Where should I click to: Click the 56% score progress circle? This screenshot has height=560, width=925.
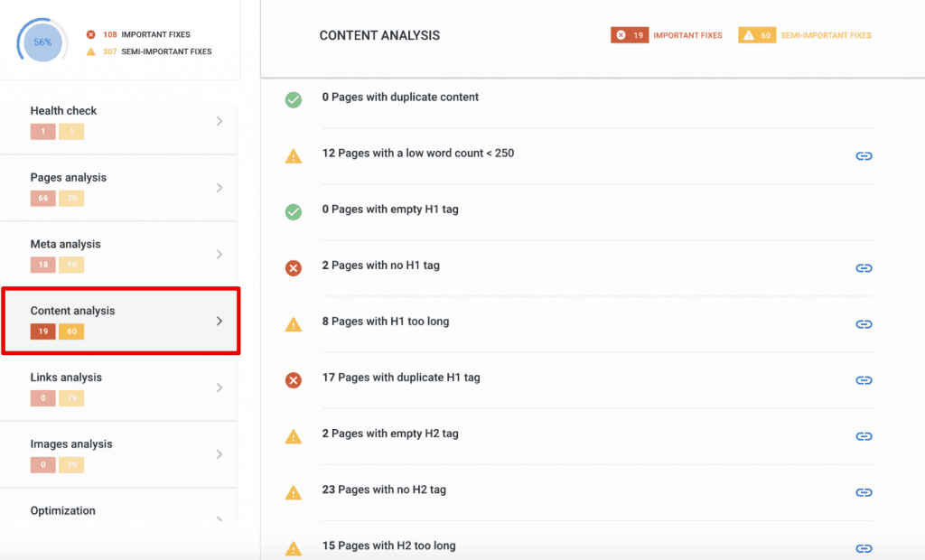[43, 42]
